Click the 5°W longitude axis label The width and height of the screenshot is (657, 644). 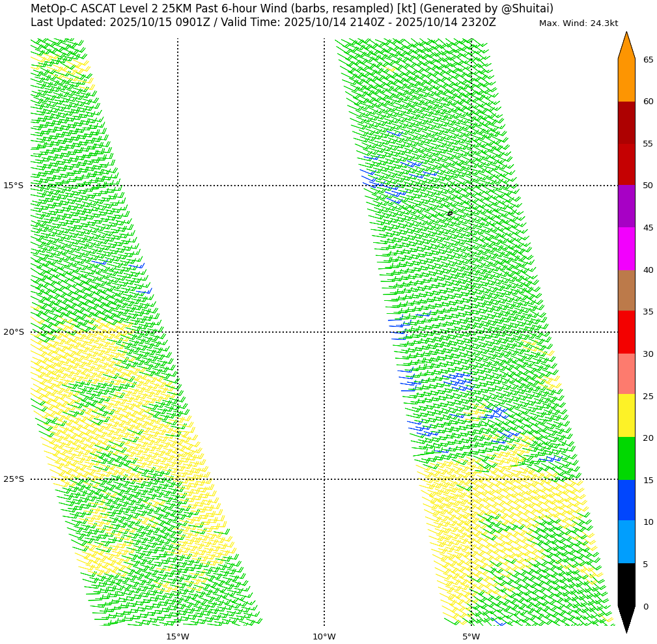coord(471,637)
